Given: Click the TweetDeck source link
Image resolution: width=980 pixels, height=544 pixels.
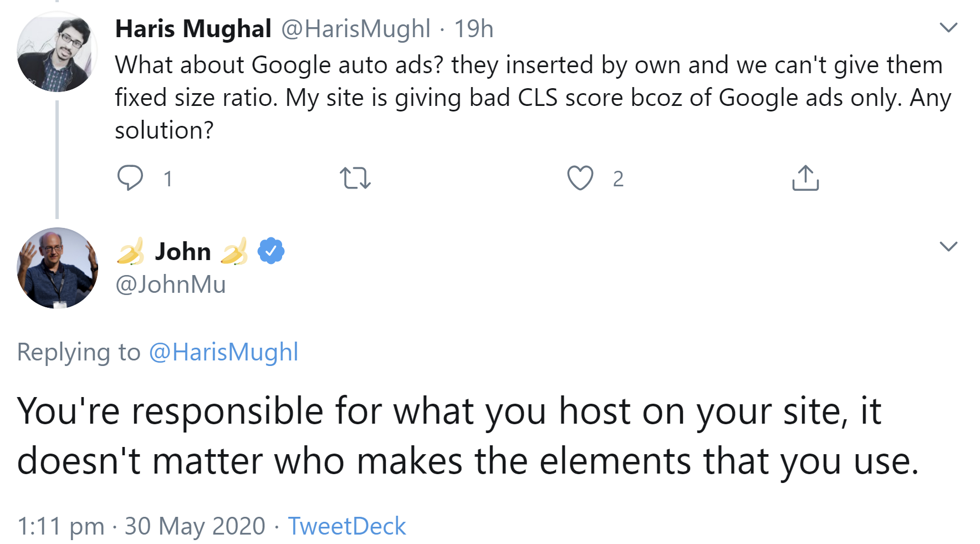Looking at the screenshot, I should pyautogui.click(x=346, y=526).
